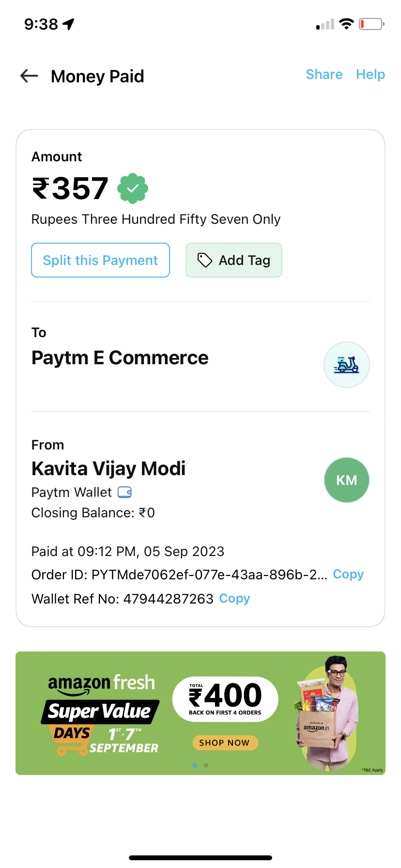Click the Paytm Wallet icon
This screenshot has width=401, height=868.
tap(125, 493)
